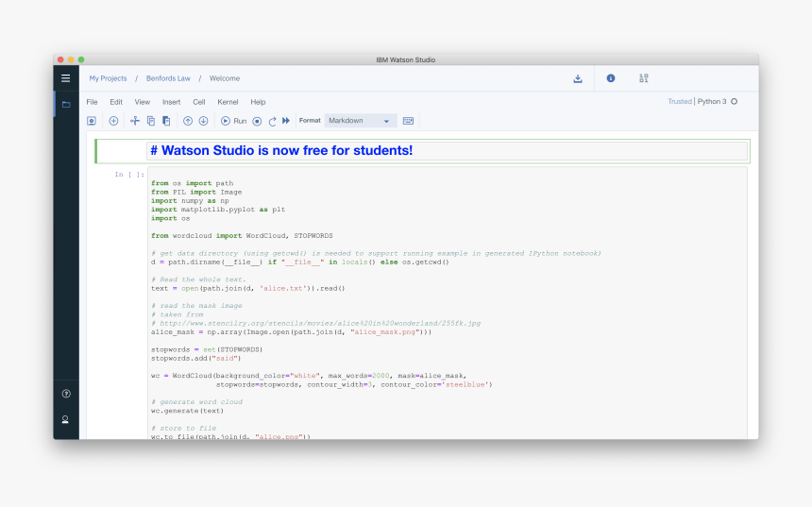Toggle the Trusted notebook status

(679, 101)
